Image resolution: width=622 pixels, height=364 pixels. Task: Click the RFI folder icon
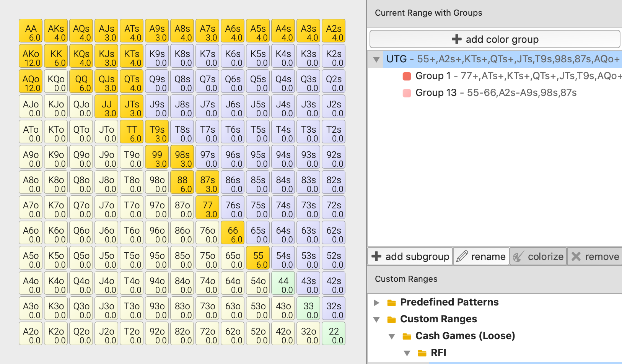(422, 353)
